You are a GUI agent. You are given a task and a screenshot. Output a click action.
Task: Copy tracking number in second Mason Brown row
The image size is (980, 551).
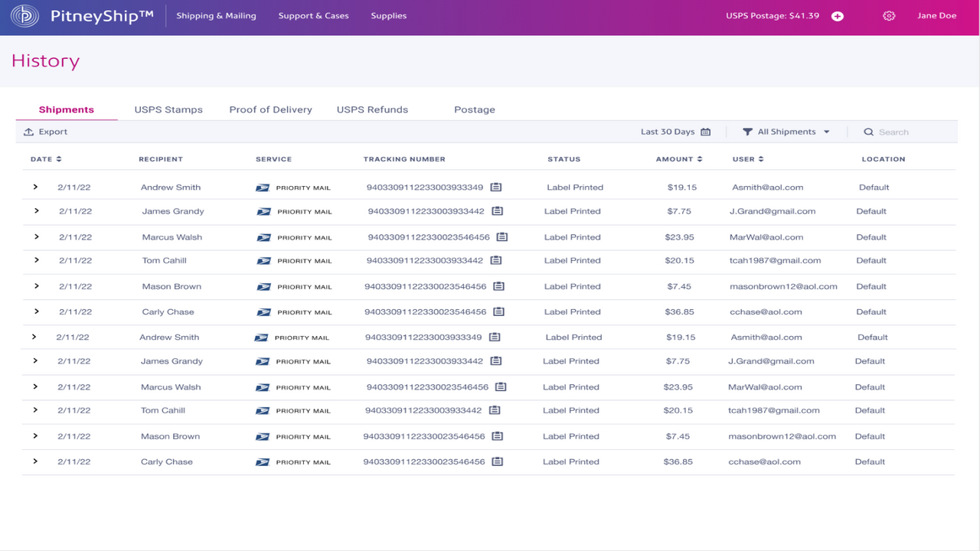(x=498, y=436)
